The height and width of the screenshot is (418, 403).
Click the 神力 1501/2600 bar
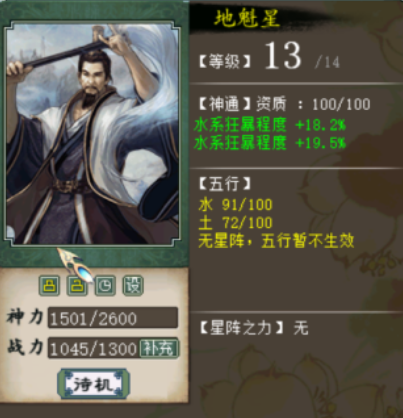113,318
